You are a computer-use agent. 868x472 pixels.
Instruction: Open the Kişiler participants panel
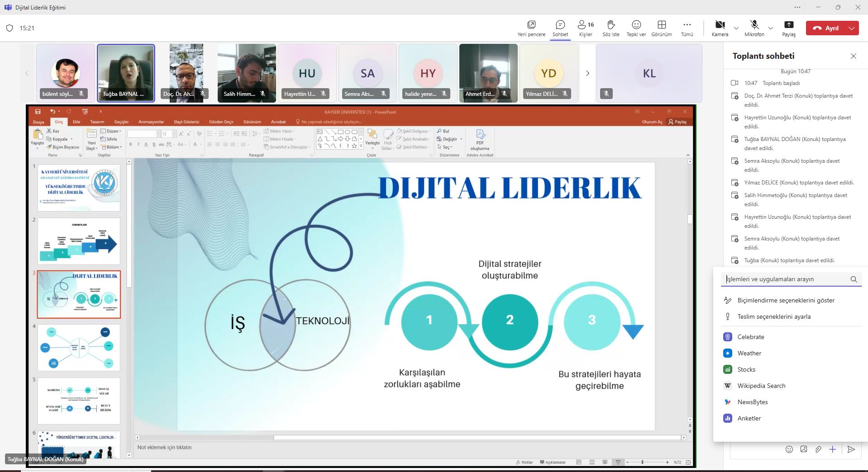(x=585, y=28)
